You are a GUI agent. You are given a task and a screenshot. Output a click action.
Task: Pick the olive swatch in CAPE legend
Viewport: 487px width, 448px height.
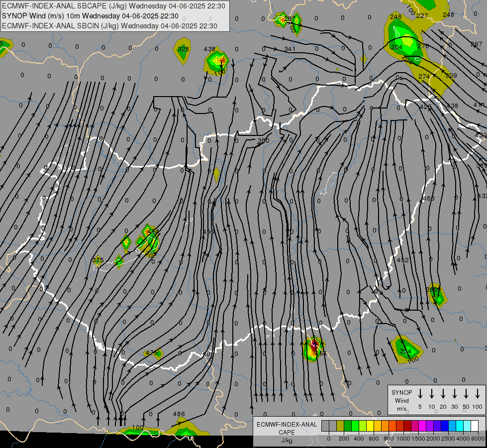click(340, 426)
